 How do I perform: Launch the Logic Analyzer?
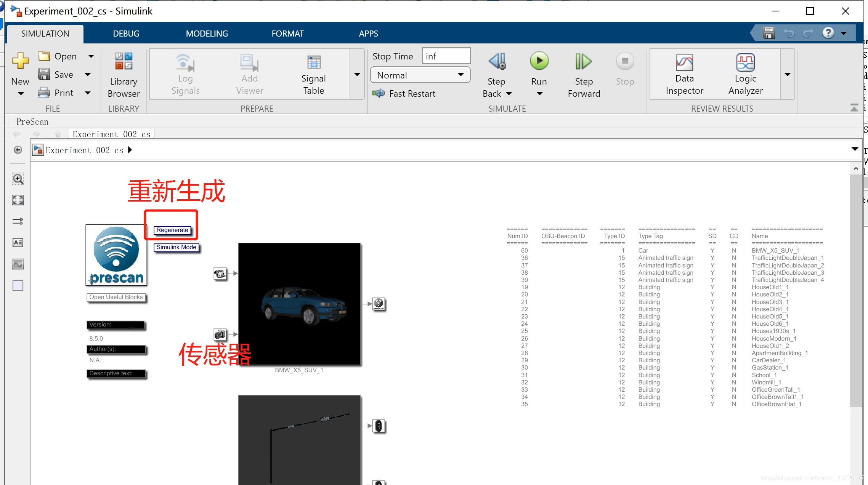point(745,74)
